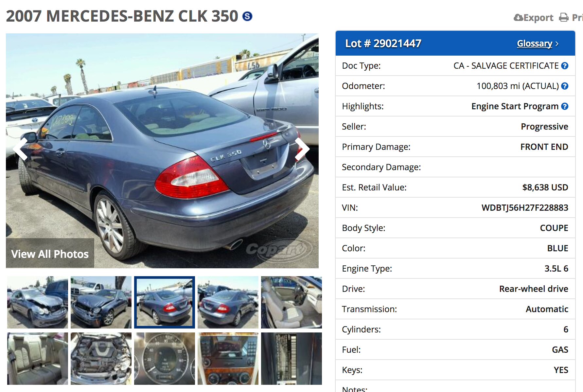Screen dimensions: 583x392
Task: Select the center console radio thumbnail
Action: pyautogui.click(x=228, y=359)
